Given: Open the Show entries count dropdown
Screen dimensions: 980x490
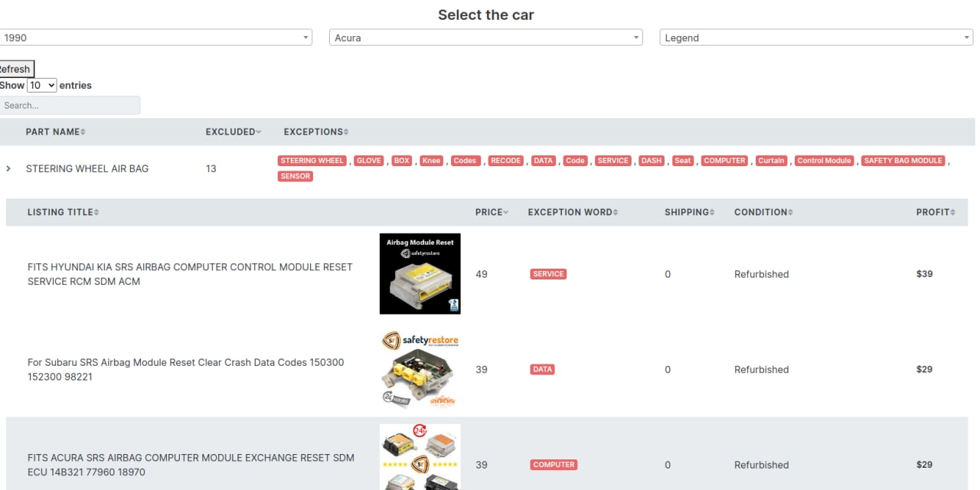Looking at the screenshot, I should [42, 86].
